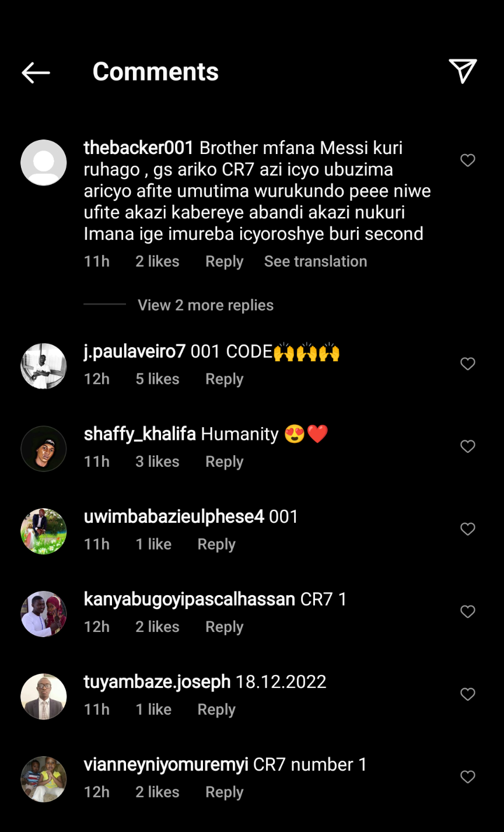Go back using the arrow icon

[36, 72]
